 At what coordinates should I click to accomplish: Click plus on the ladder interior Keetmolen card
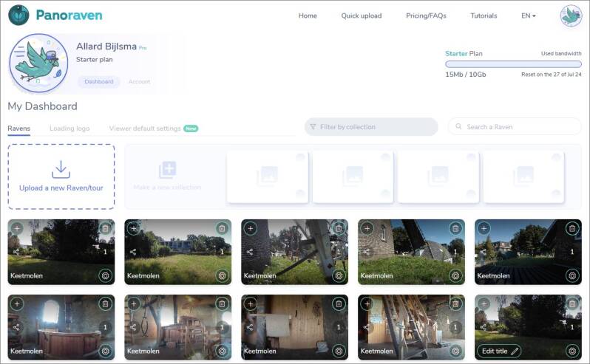367,303
